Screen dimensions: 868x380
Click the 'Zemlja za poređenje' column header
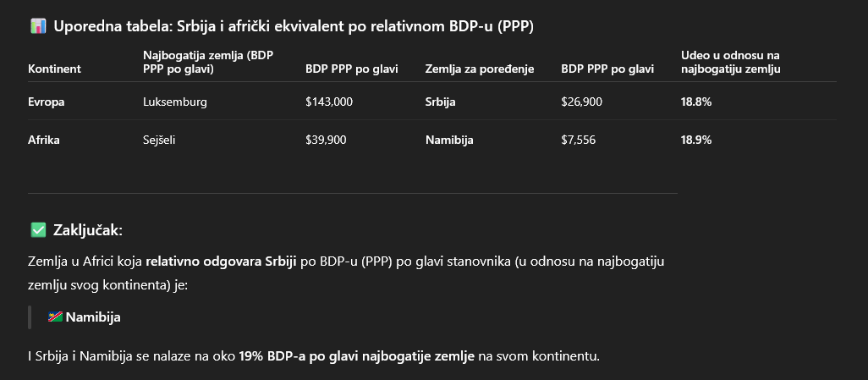coord(479,69)
